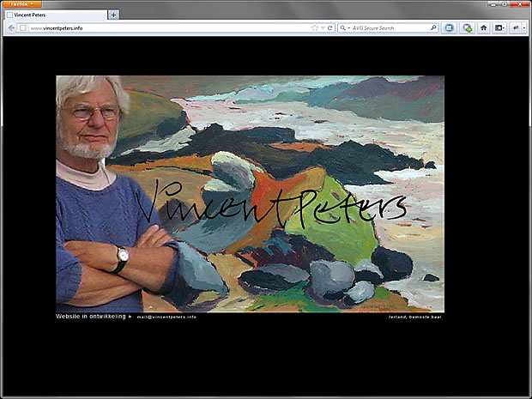Select the Vincent Peters tab

[55, 15]
